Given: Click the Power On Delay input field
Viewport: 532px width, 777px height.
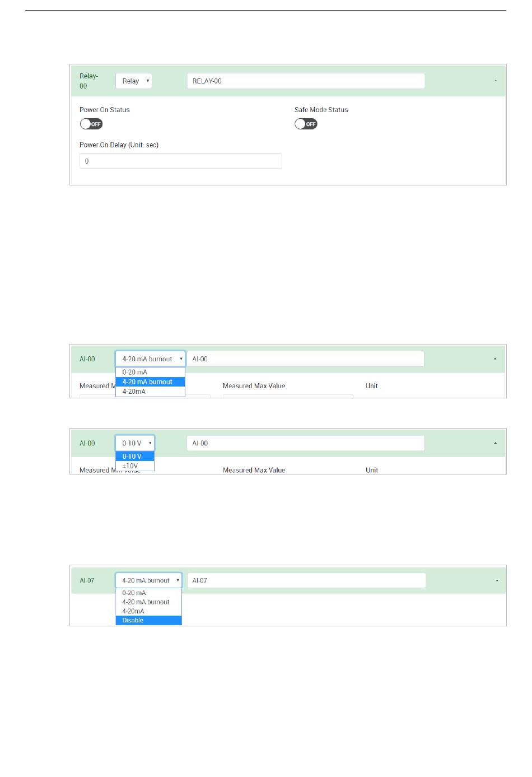Looking at the screenshot, I should click(180, 161).
